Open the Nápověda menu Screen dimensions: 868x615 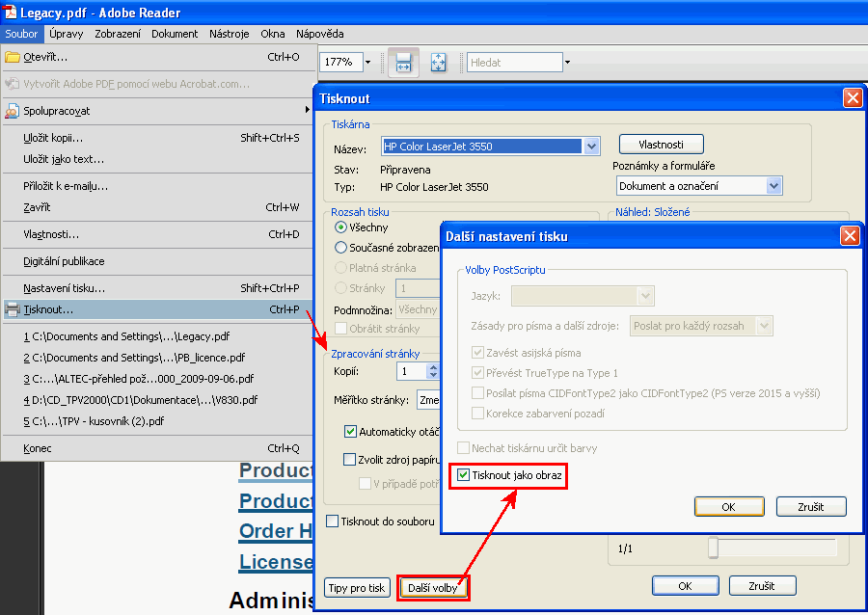pos(320,34)
